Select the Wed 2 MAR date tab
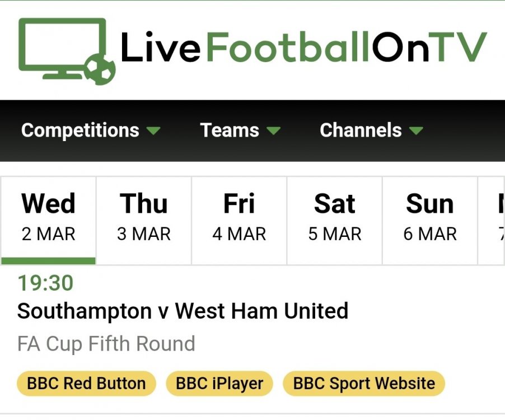Image resolution: width=505 pixels, height=420 pixels. click(x=49, y=218)
